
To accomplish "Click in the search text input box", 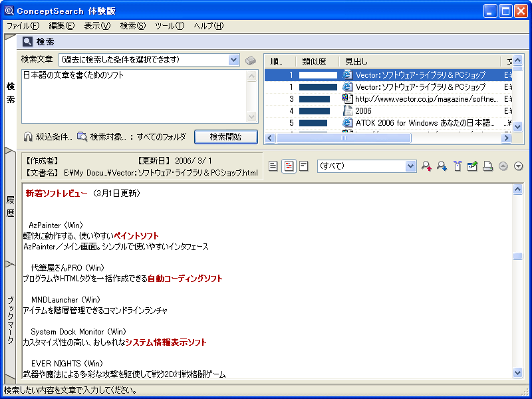I will (x=134, y=96).
